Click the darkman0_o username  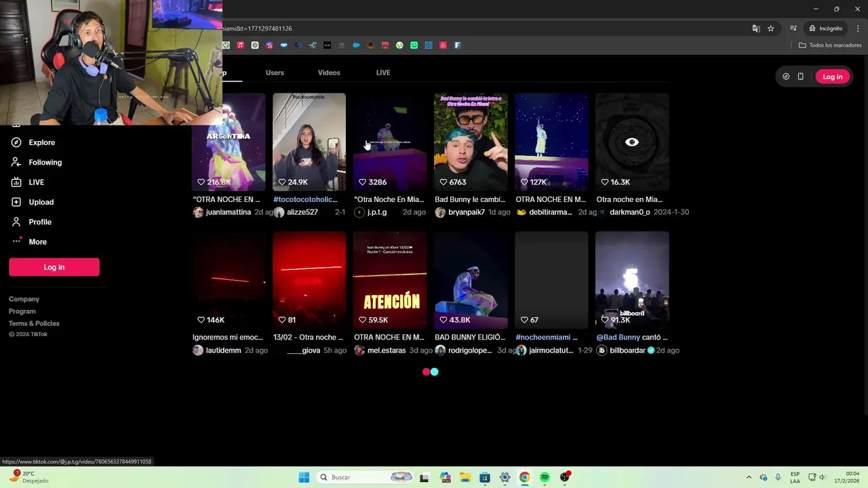[x=630, y=212]
